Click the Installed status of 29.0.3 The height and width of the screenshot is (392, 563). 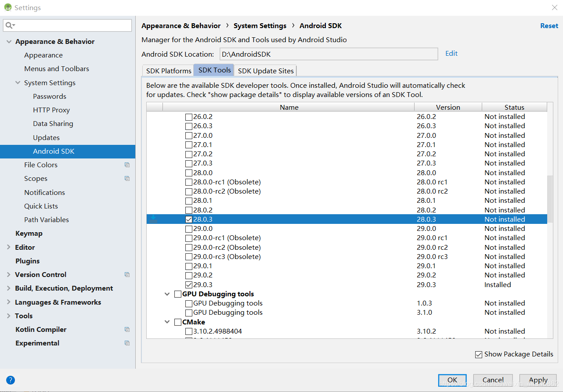click(x=498, y=285)
